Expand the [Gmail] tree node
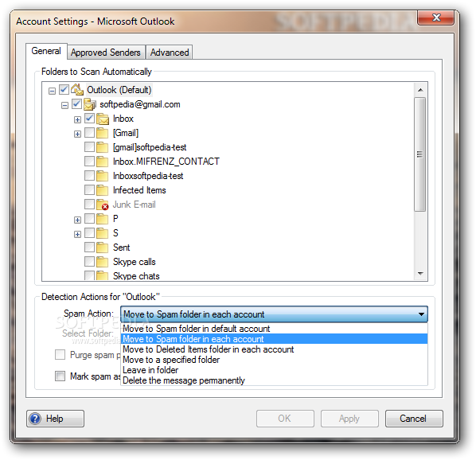 click(x=77, y=134)
